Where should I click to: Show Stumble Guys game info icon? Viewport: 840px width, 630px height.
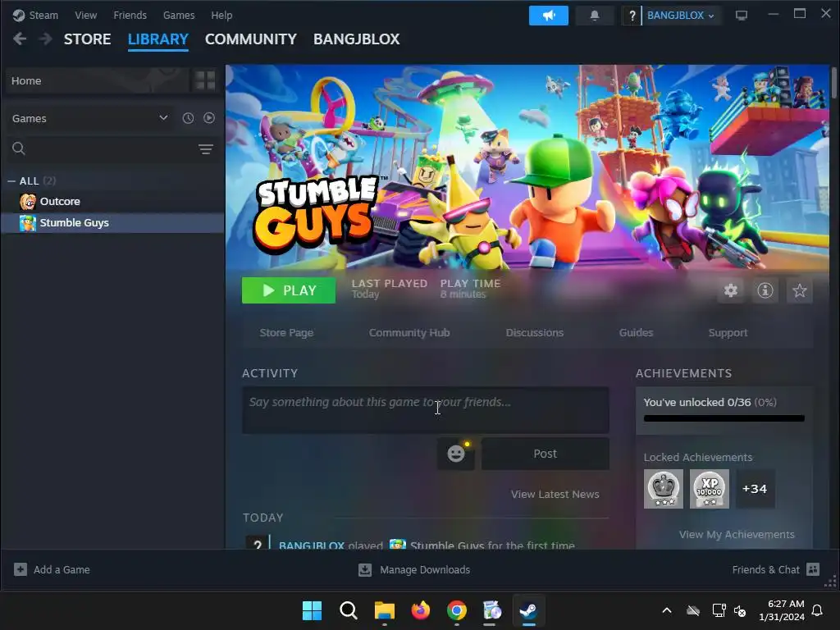point(765,290)
